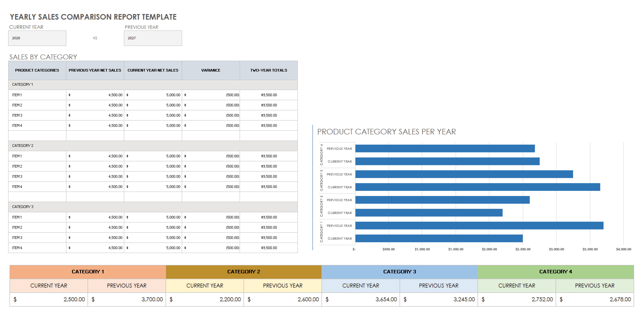The height and width of the screenshot is (322, 644).
Task: Click the Two-Year Totals column header
Action: click(x=269, y=70)
